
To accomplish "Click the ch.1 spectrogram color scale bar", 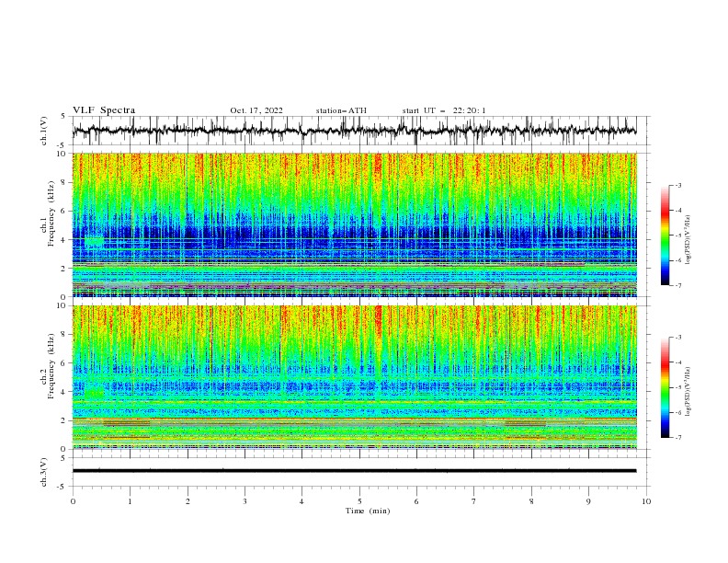I will click(x=665, y=235).
